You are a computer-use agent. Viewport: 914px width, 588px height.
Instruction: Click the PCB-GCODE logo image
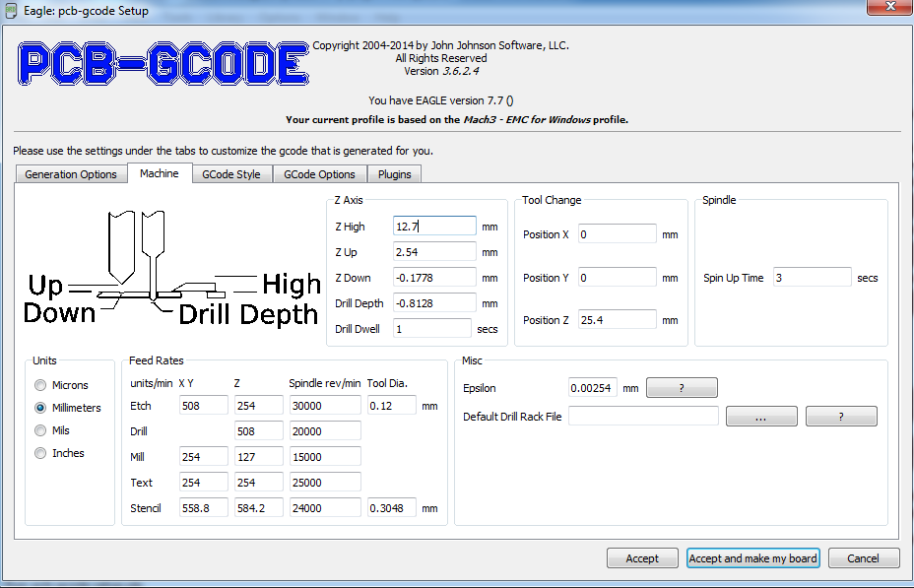coord(163,63)
